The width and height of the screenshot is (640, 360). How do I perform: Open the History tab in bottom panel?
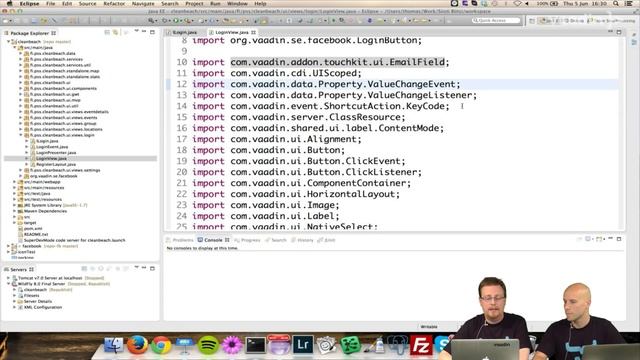click(302, 240)
